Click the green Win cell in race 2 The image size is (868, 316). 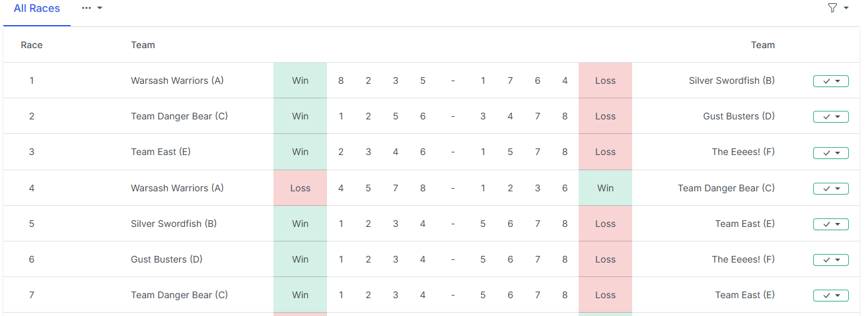click(300, 116)
